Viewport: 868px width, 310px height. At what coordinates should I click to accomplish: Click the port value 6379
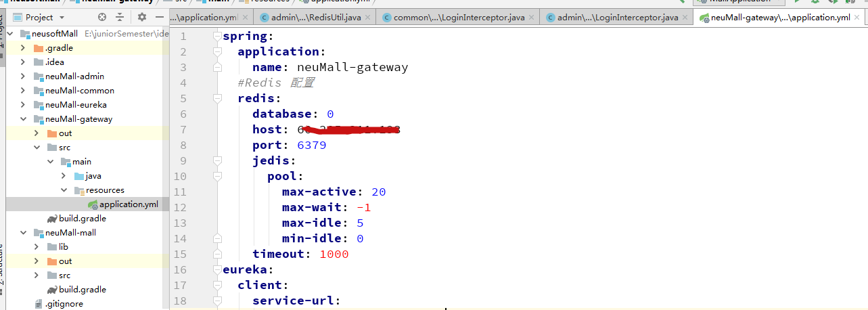(312, 145)
